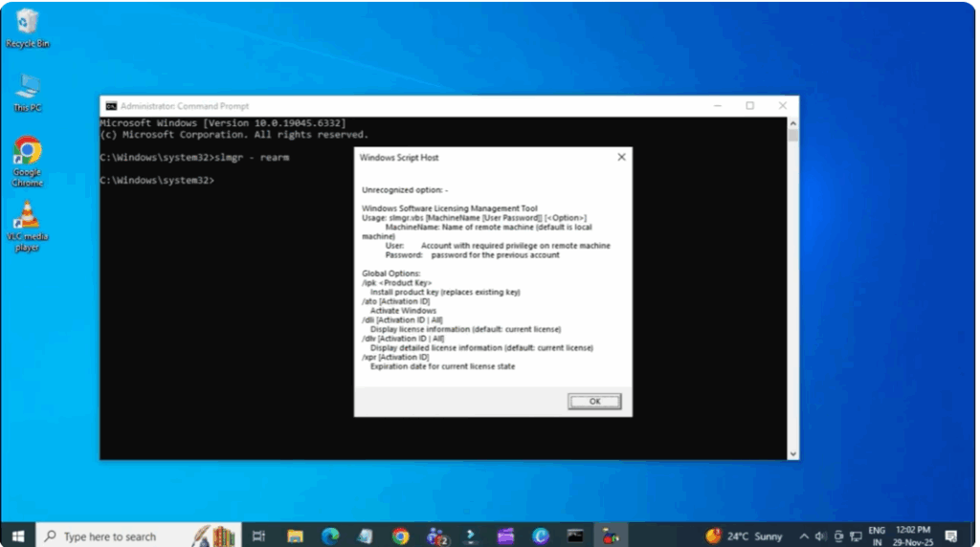Open the notification center icon
The width and height of the screenshot is (980, 547).
point(950,536)
